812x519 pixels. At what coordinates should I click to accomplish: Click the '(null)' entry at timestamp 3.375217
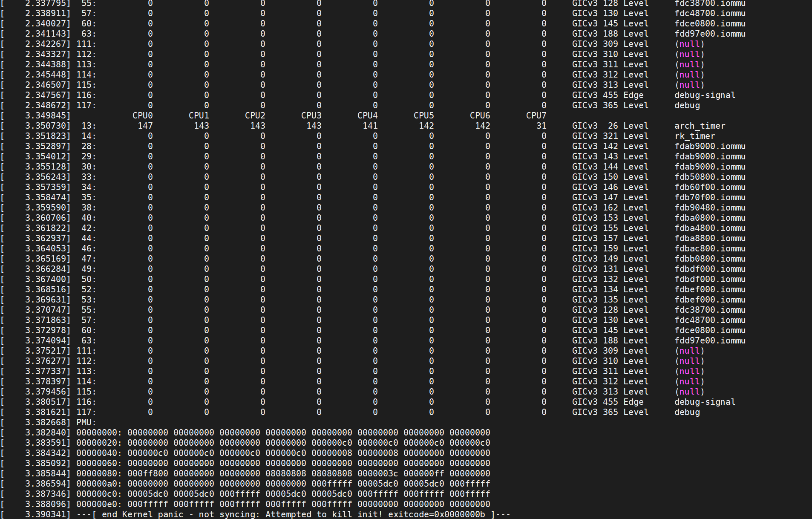(x=689, y=351)
